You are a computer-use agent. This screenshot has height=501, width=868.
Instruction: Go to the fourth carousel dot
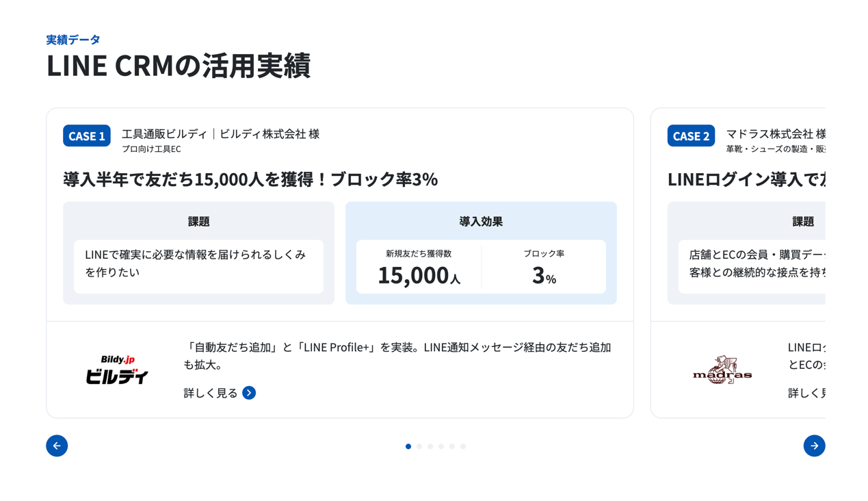[x=441, y=446]
